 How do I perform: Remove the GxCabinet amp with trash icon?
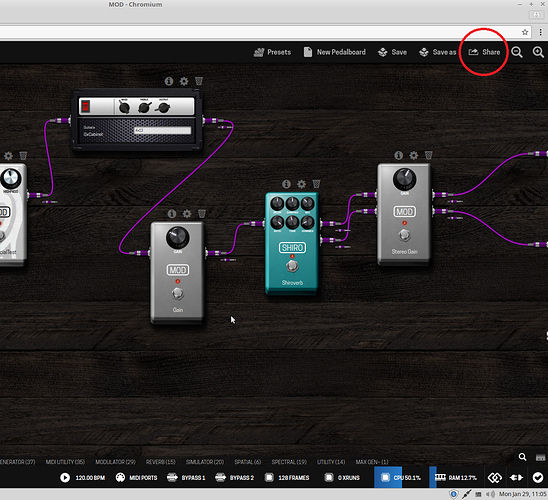[199, 81]
